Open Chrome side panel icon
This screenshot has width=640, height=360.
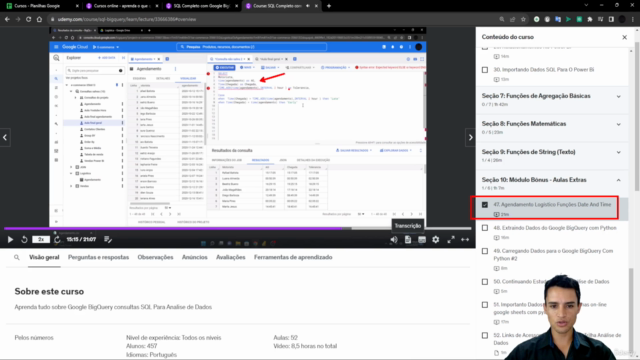point(611,19)
